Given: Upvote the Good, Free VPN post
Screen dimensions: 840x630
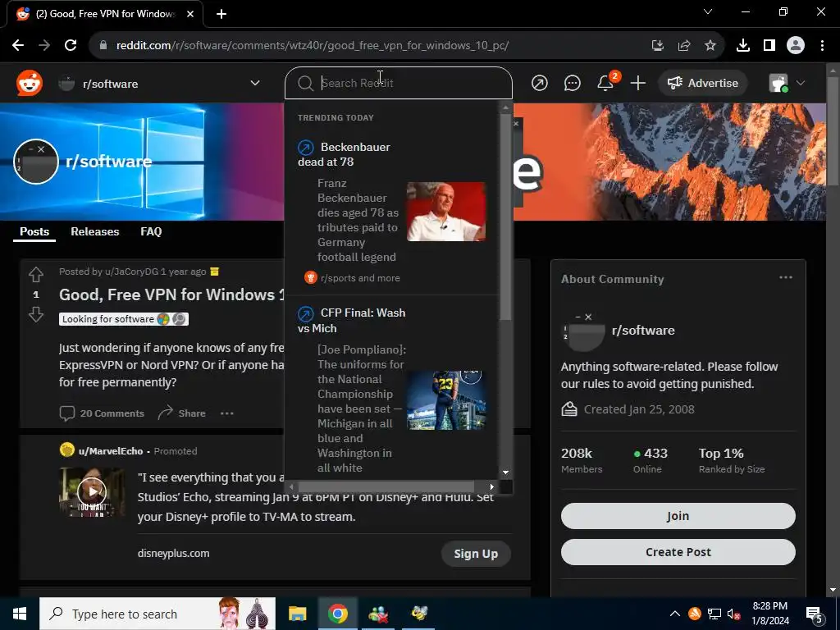Looking at the screenshot, I should coord(36,275).
